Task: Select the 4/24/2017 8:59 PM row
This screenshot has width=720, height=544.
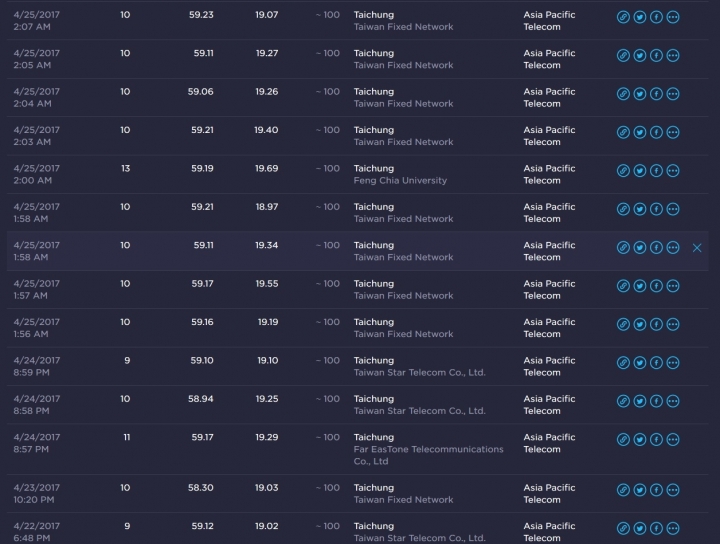Action: [x=37, y=366]
